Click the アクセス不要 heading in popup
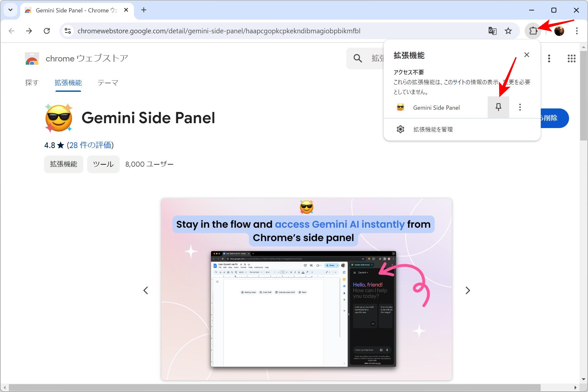 pyautogui.click(x=409, y=72)
